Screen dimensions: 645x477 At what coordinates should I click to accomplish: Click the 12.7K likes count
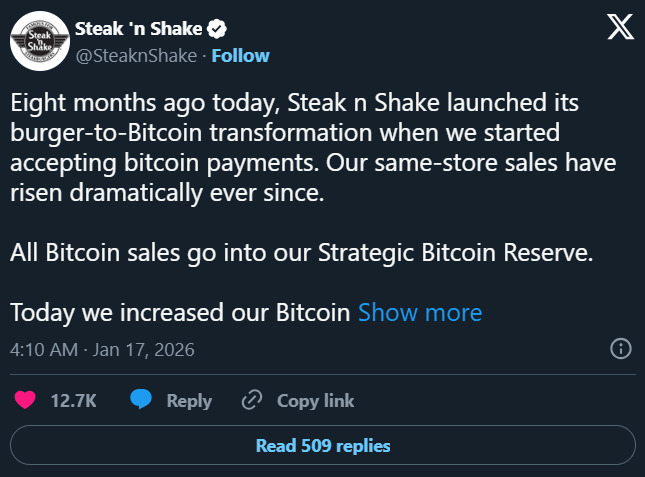click(73, 401)
